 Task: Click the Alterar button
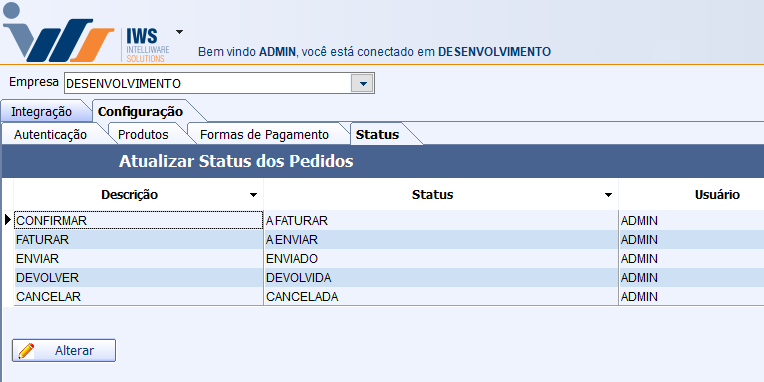[x=64, y=351]
